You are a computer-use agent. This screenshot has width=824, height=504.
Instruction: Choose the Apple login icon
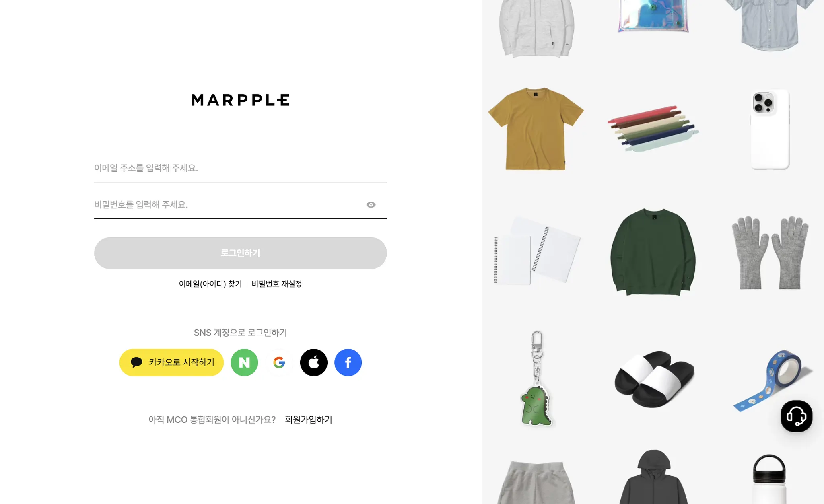[313, 362]
